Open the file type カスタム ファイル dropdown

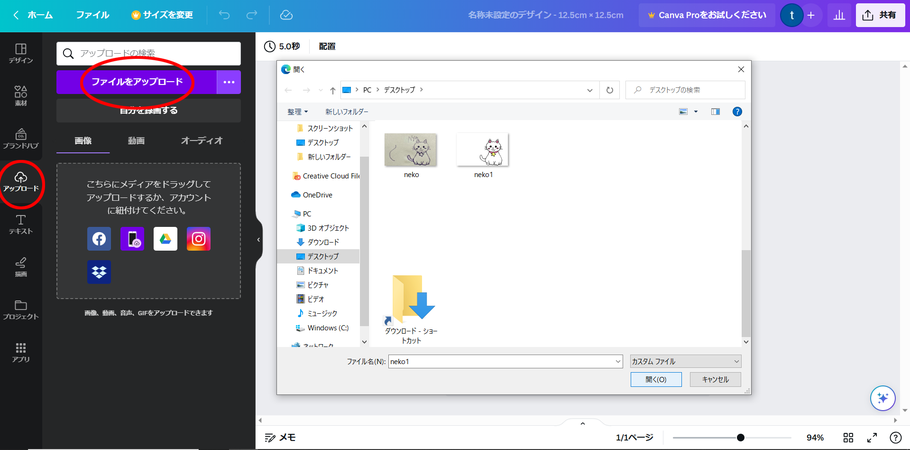[685, 361]
